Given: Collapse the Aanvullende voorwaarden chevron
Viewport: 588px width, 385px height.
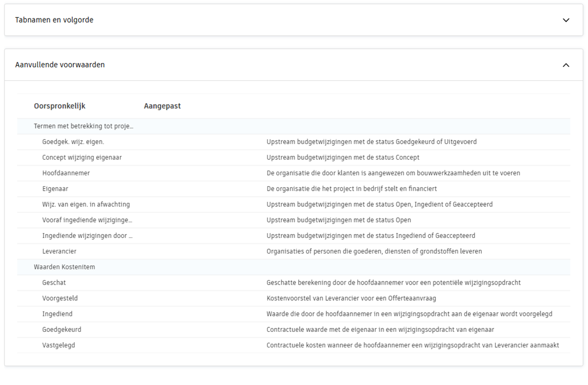Looking at the screenshot, I should pos(566,65).
